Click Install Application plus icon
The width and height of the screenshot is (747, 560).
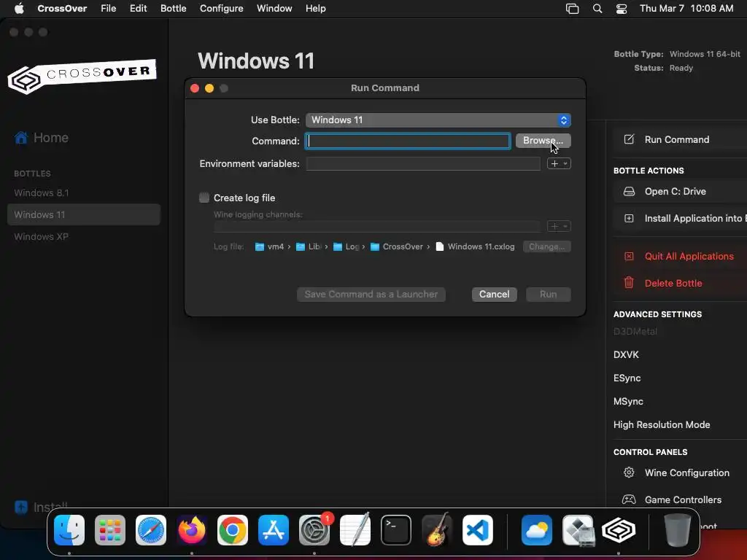pyautogui.click(x=629, y=219)
